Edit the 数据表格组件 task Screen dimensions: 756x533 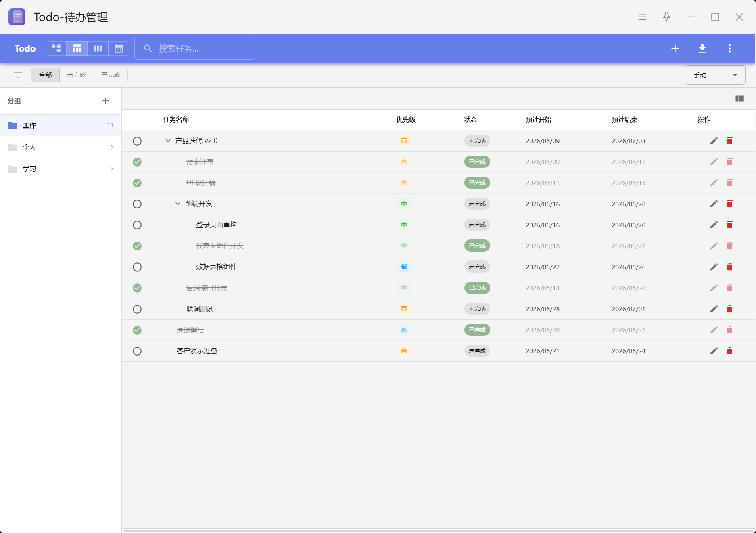[714, 267]
